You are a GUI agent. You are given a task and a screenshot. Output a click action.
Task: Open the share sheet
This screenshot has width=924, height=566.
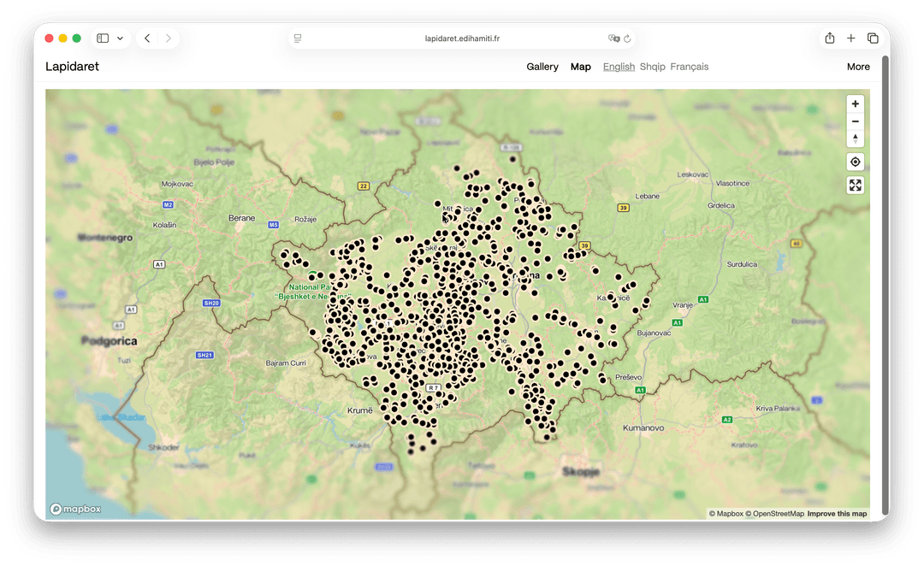(x=828, y=38)
